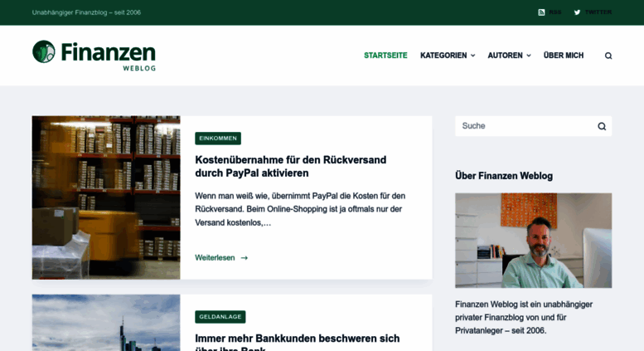
Task: Open the warehouse shelves article thumbnail
Action: (106, 197)
